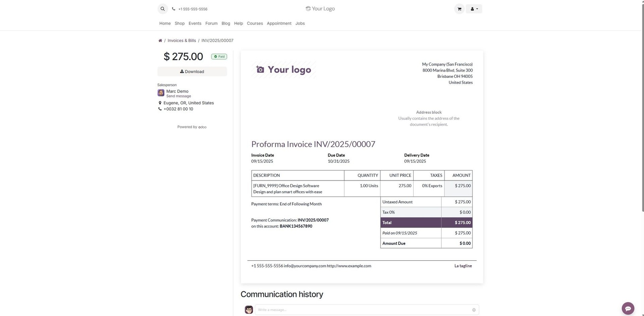Go to the Appointment page
Image resolution: width=644 pixels, height=316 pixels.
point(279,23)
